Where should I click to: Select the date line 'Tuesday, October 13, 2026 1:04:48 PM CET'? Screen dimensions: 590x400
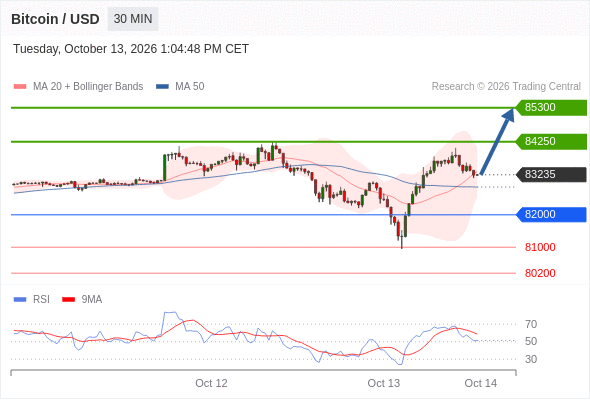[x=131, y=49]
